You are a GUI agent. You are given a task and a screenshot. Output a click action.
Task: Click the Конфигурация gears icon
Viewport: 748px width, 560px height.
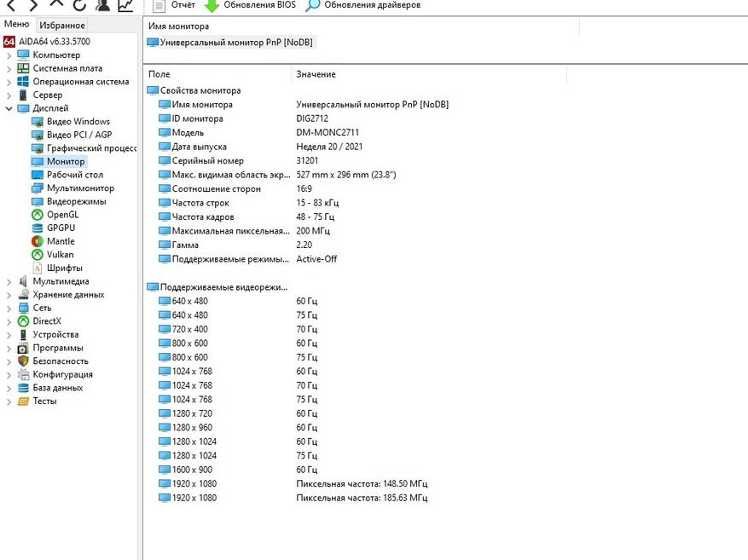click(x=23, y=374)
